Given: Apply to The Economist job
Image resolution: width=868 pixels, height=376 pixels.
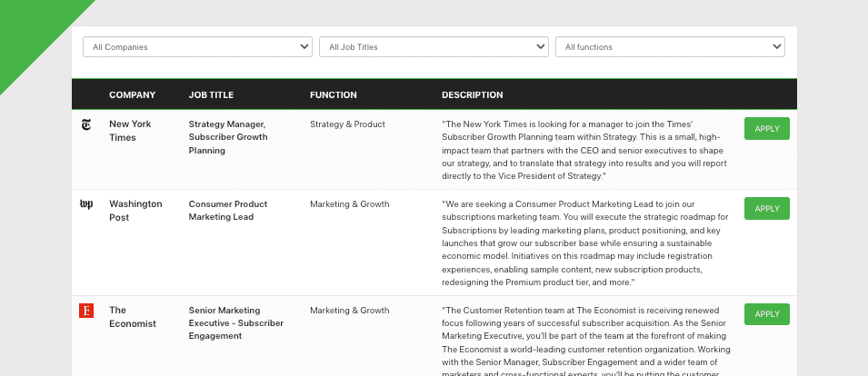Looking at the screenshot, I should click(767, 314).
